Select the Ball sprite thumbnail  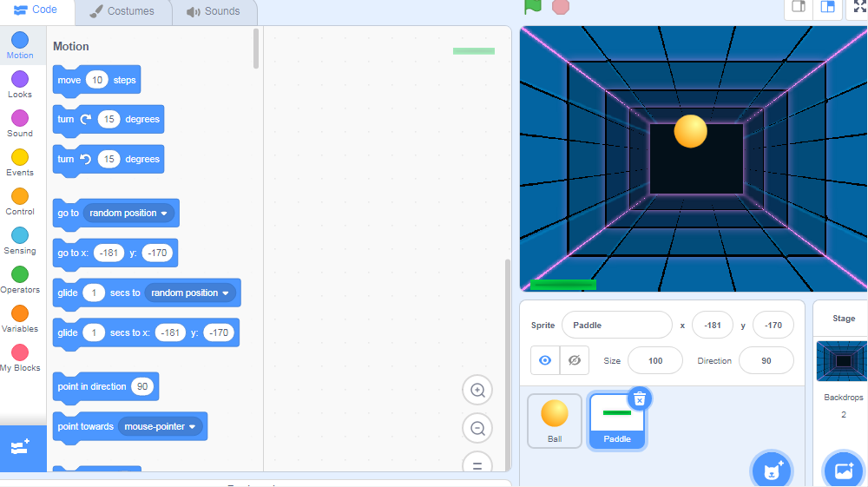[555, 421]
